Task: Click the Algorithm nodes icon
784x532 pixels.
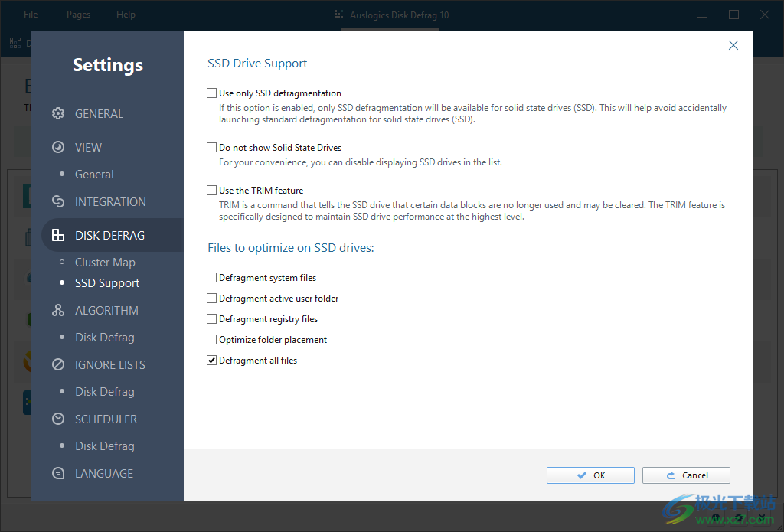Action: click(58, 310)
